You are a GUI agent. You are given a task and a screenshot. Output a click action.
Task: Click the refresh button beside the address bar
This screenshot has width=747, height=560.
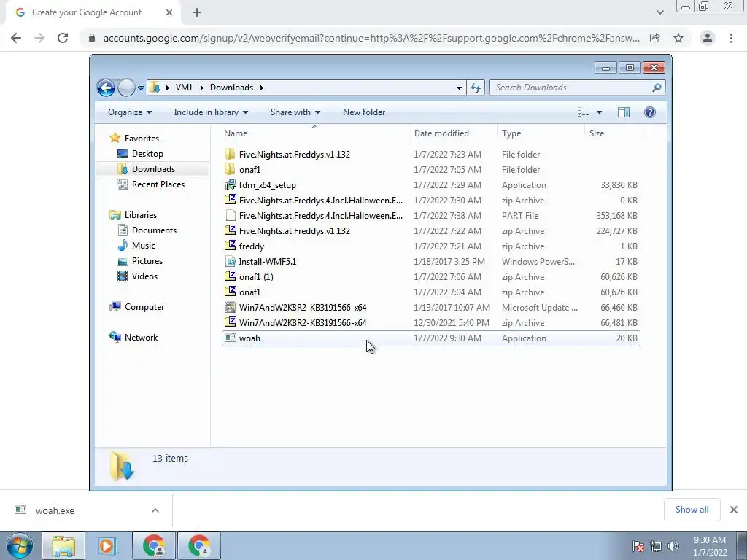(x=476, y=87)
